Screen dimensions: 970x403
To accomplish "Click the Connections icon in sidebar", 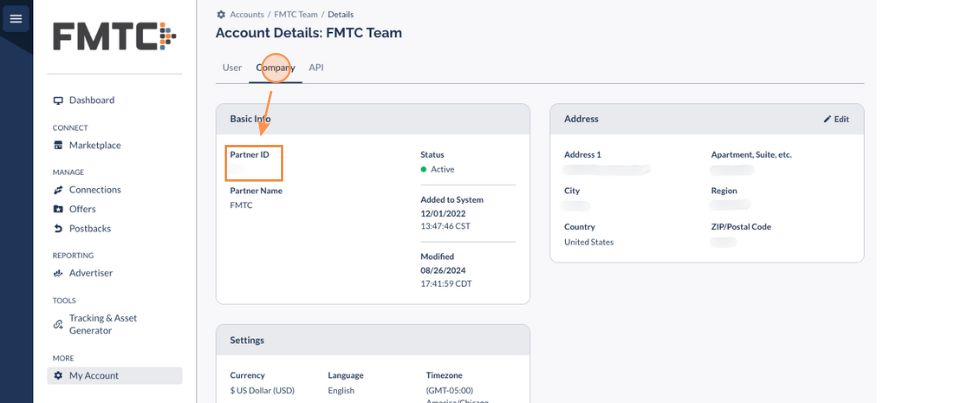I will (x=58, y=190).
